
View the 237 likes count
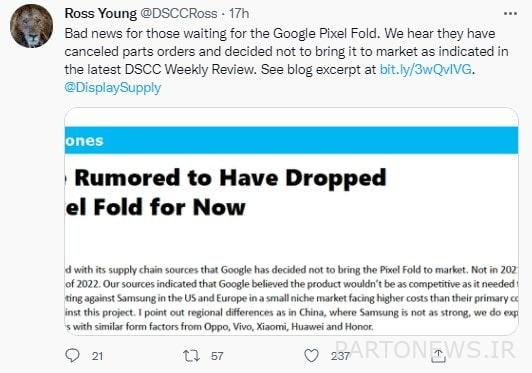click(340, 356)
